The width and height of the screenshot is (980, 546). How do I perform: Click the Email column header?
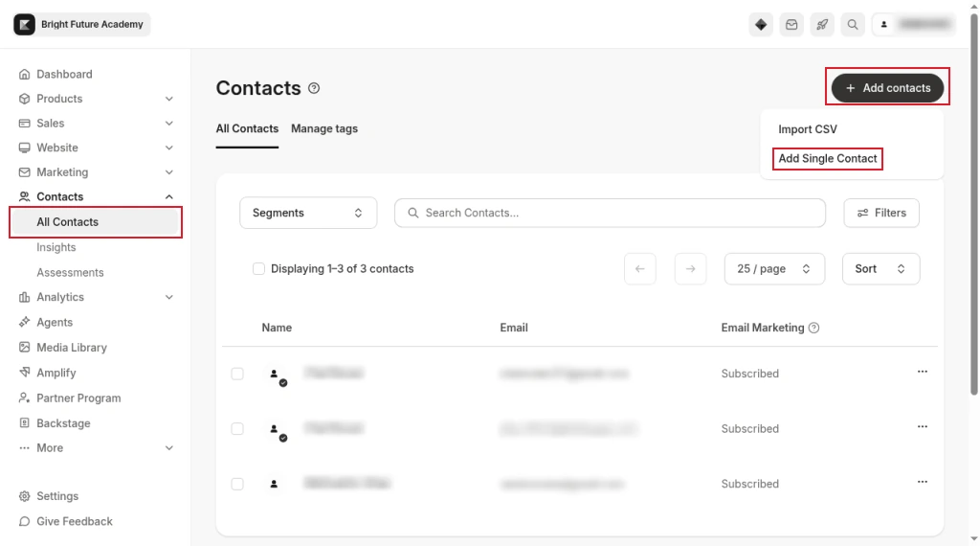pyautogui.click(x=514, y=328)
